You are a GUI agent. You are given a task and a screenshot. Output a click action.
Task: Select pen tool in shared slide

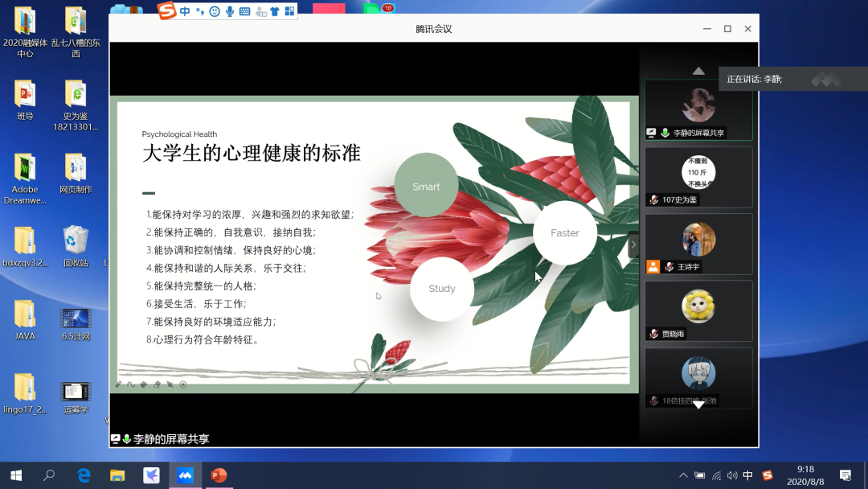point(119,384)
